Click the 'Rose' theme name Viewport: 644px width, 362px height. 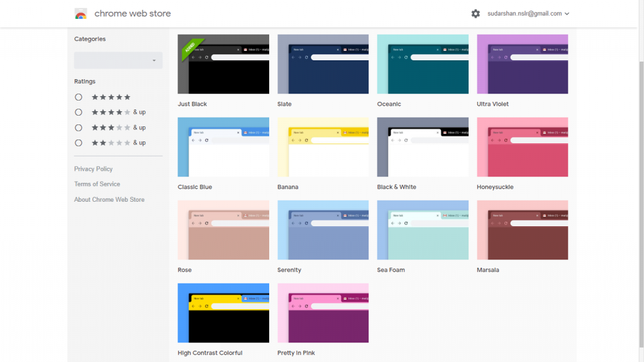pos(184,270)
